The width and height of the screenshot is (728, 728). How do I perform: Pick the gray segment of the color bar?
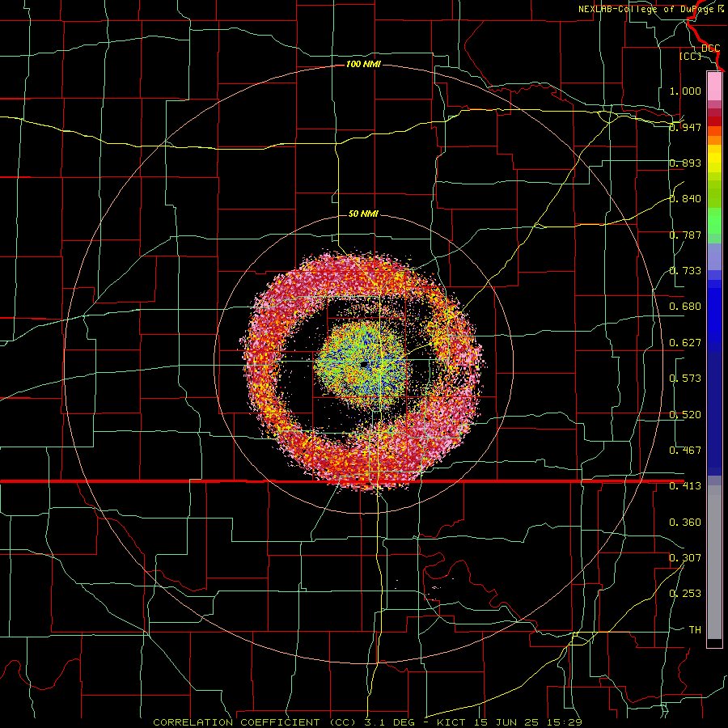(x=714, y=562)
